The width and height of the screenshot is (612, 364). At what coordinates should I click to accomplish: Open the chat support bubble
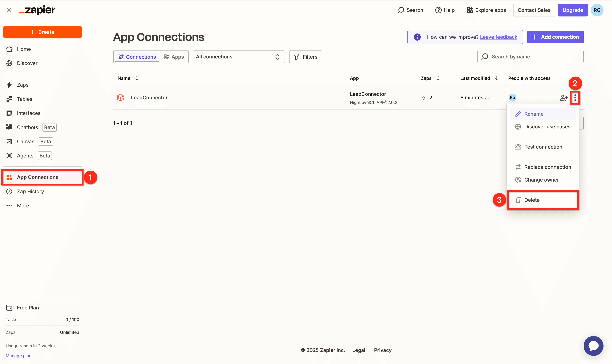pyautogui.click(x=593, y=346)
